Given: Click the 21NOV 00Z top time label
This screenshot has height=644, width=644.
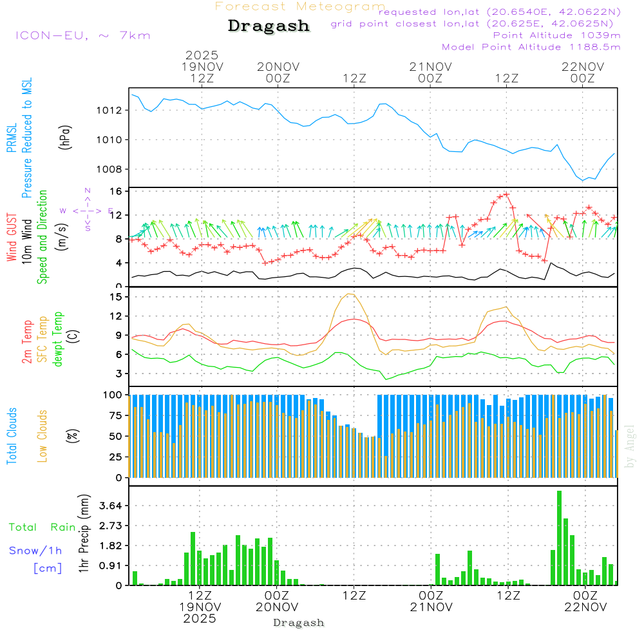Looking at the screenshot, I should tap(430, 72).
